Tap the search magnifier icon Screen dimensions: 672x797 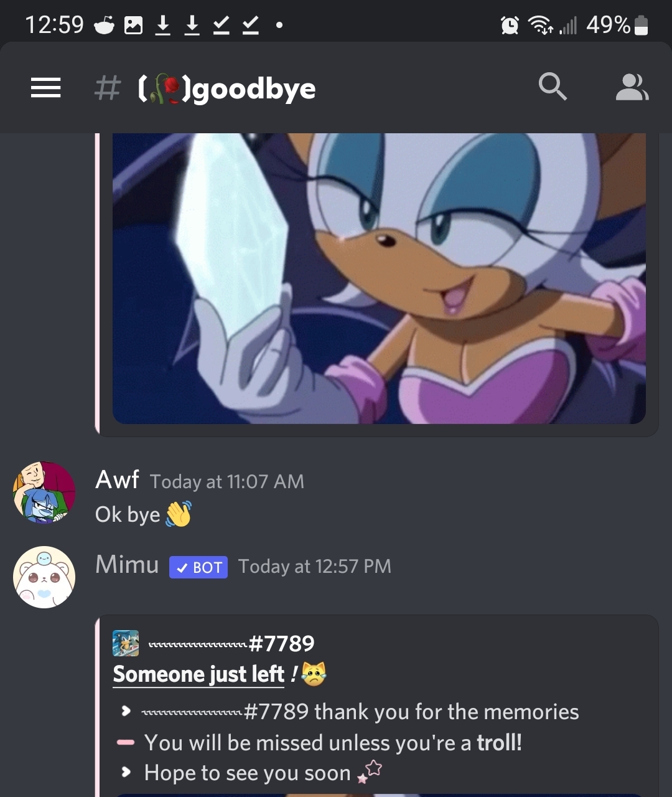point(553,87)
